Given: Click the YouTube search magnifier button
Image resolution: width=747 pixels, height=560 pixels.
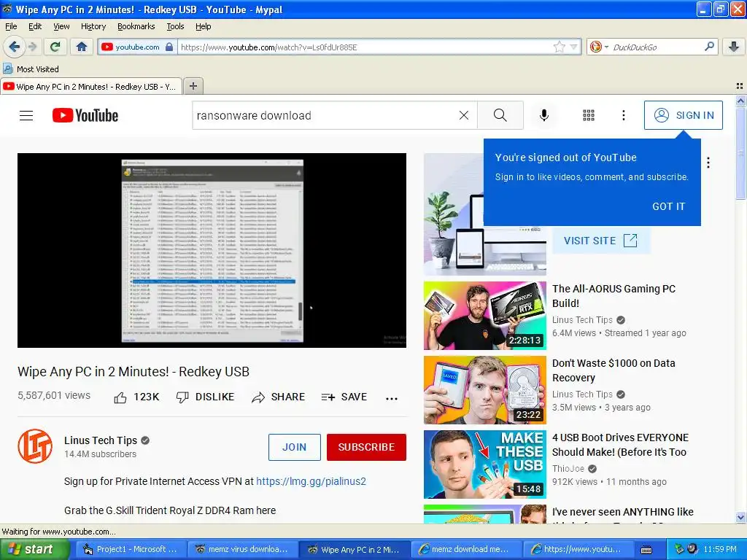Looking at the screenshot, I should pos(500,115).
